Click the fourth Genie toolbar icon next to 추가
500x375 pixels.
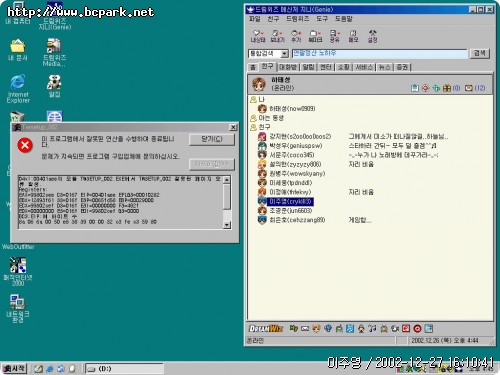315,36
